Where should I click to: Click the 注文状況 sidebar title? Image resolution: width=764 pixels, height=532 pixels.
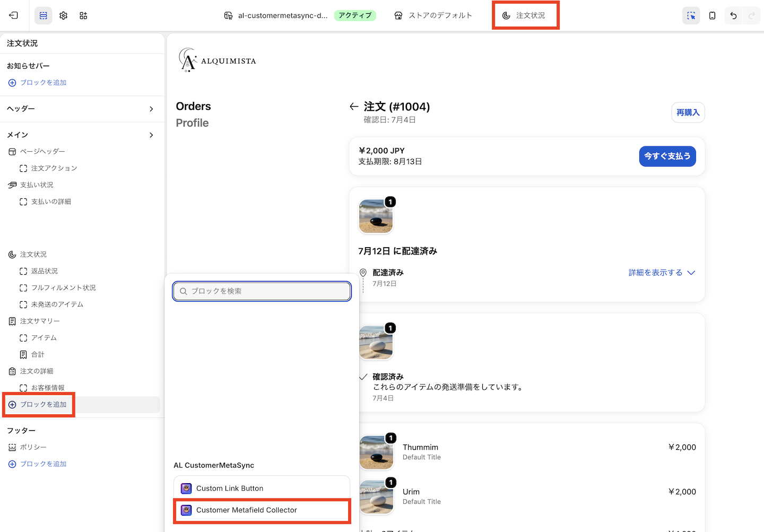click(x=22, y=43)
